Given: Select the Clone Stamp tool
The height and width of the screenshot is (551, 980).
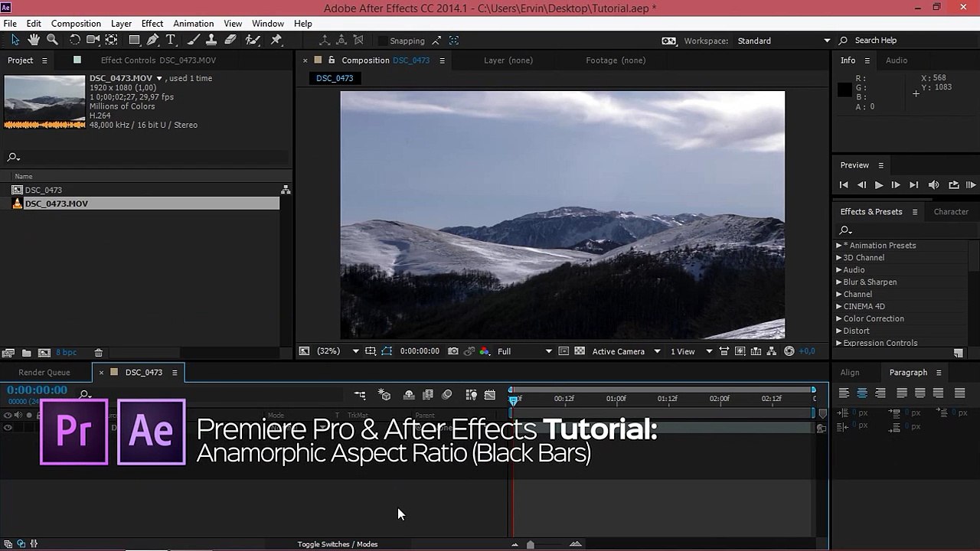Looking at the screenshot, I should [211, 40].
